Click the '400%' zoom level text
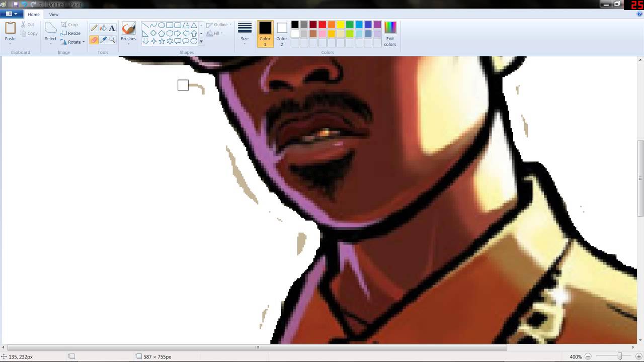644x362 pixels. point(576,356)
